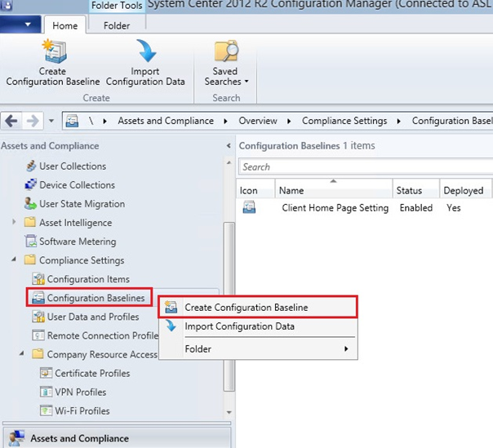This screenshot has width=493, height=448.
Task: Click the back navigation arrow
Action: pos(11,121)
